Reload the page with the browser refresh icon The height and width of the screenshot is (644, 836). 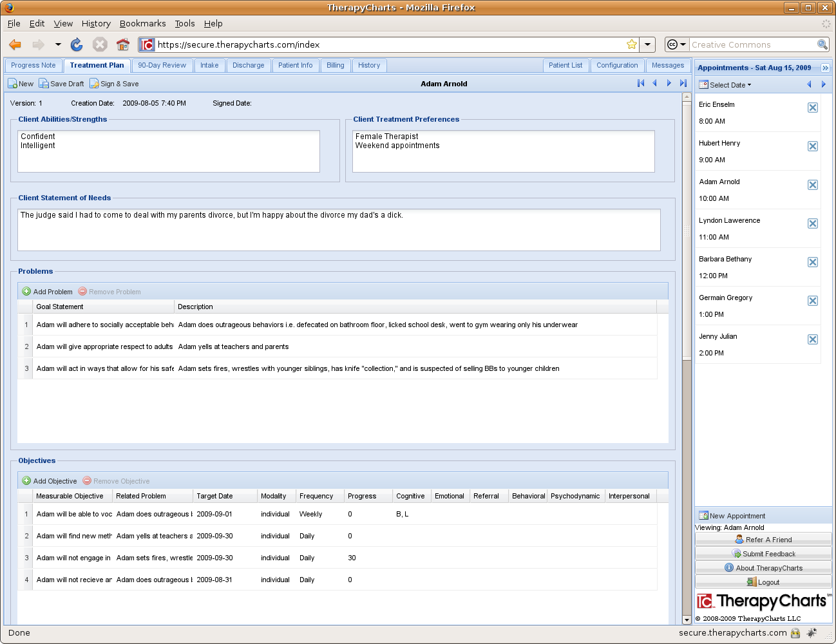point(77,44)
